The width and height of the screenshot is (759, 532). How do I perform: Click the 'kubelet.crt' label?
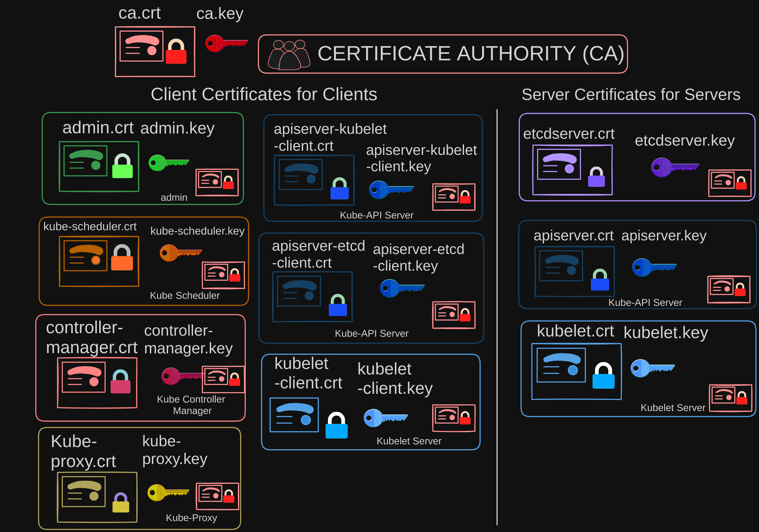coord(575,331)
